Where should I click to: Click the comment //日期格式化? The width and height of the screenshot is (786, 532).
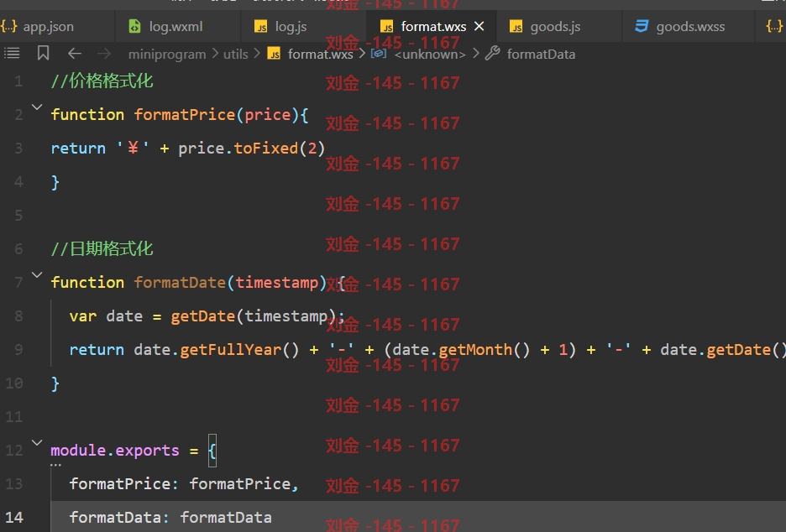(102, 248)
